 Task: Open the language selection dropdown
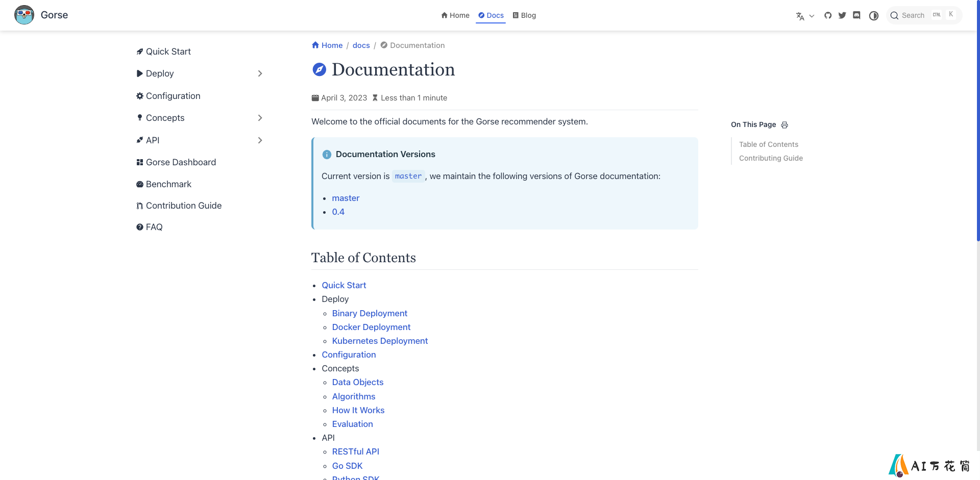(x=805, y=16)
